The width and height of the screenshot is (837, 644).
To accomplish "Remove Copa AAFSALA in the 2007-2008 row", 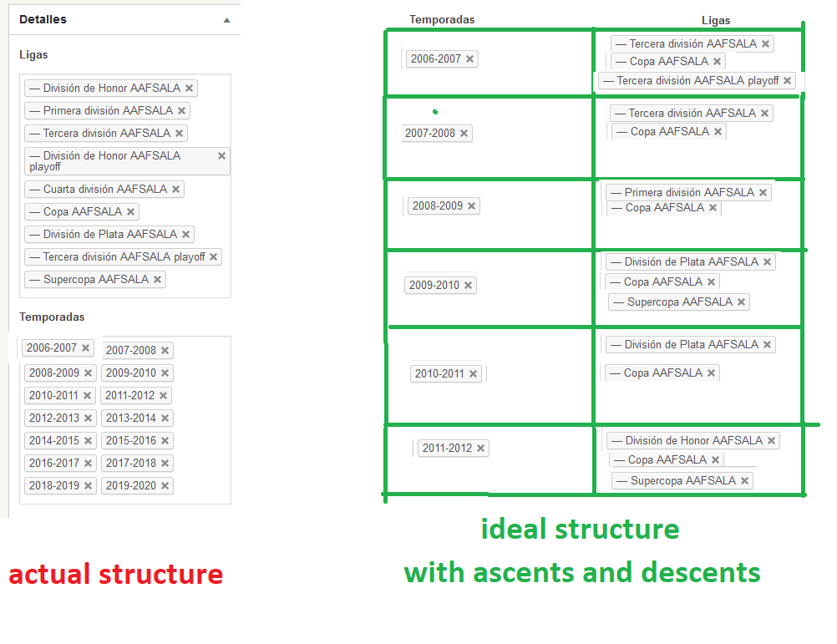I will pos(718,132).
